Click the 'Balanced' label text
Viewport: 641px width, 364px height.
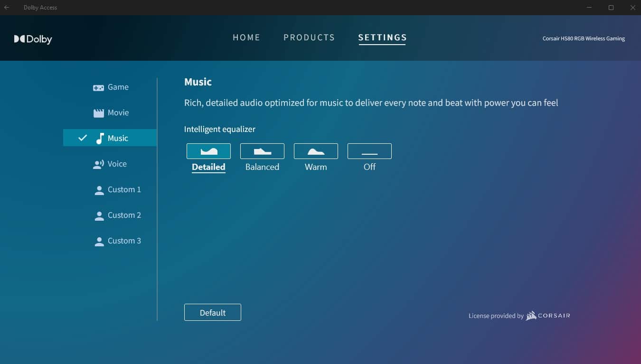coord(262,167)
